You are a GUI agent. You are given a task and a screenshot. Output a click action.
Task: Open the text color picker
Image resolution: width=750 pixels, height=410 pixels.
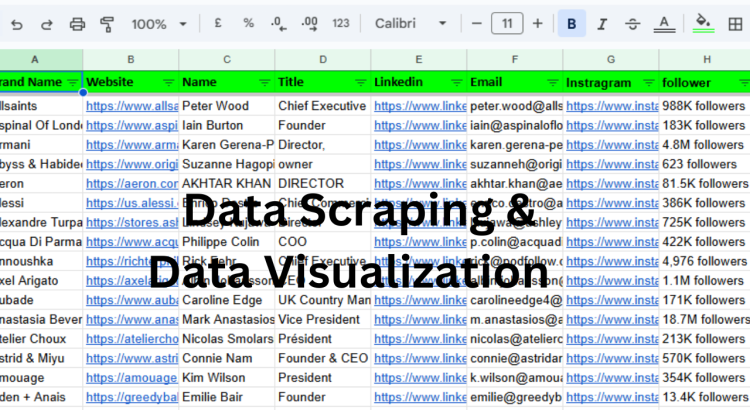[x=664, y=24]
